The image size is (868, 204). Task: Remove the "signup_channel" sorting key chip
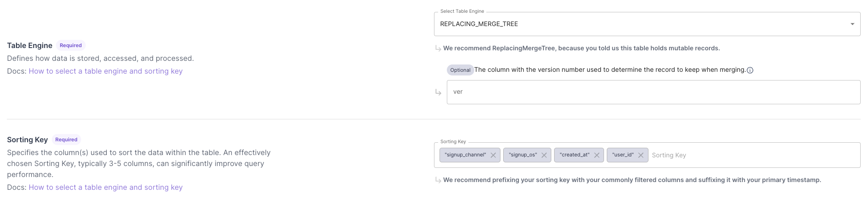[493, 155]
